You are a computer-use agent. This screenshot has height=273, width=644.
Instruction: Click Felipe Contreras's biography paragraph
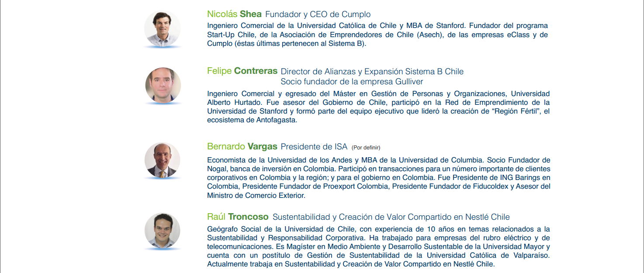378,107
